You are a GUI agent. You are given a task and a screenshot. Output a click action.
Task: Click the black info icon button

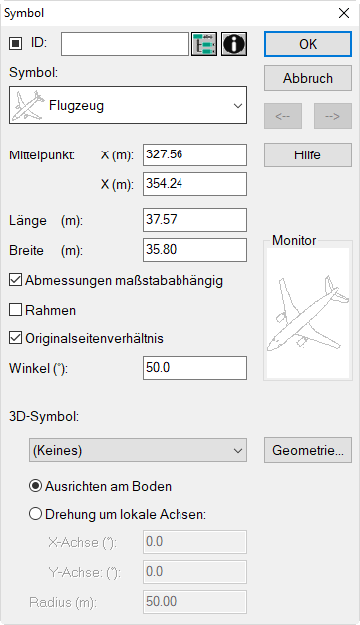(234, 44)
